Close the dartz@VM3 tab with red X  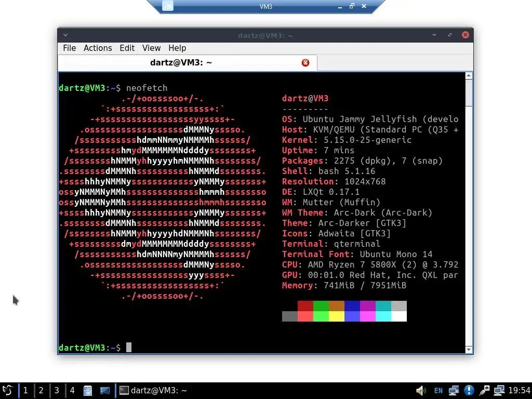[x=305, y=63]
